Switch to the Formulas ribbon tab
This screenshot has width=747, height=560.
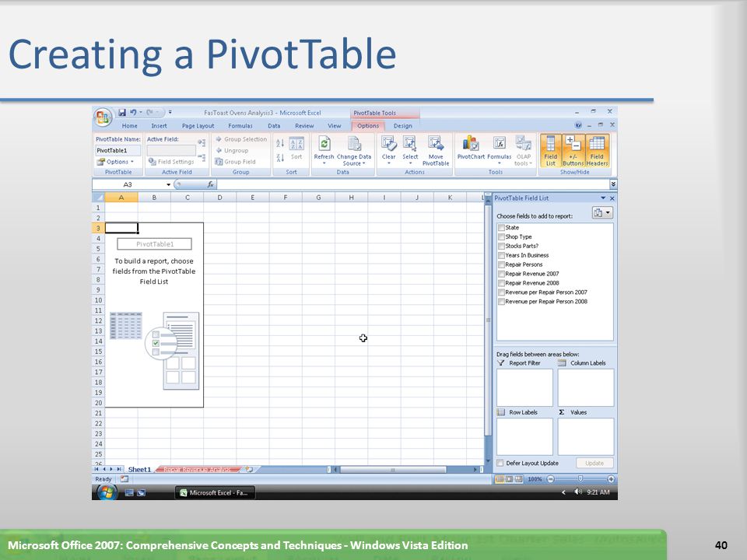(x=240, y=126)
